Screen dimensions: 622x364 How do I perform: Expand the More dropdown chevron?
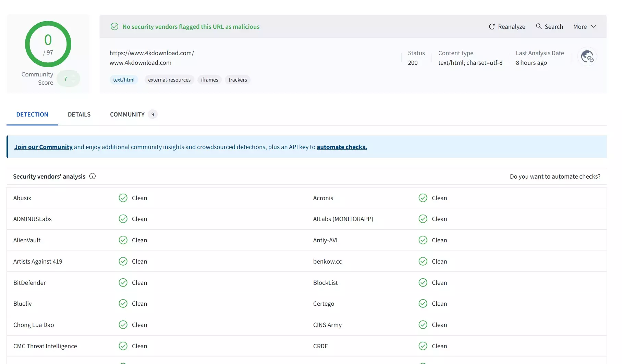pos(594,26)
